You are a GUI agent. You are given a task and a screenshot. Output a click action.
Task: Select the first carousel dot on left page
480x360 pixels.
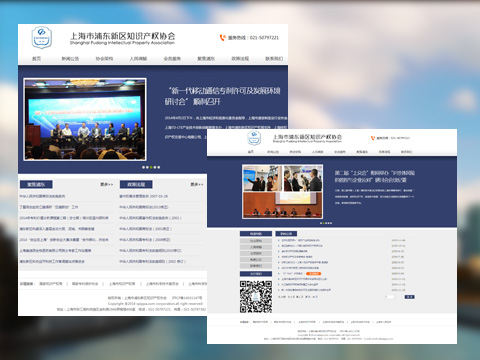click(x=143, y=167)
